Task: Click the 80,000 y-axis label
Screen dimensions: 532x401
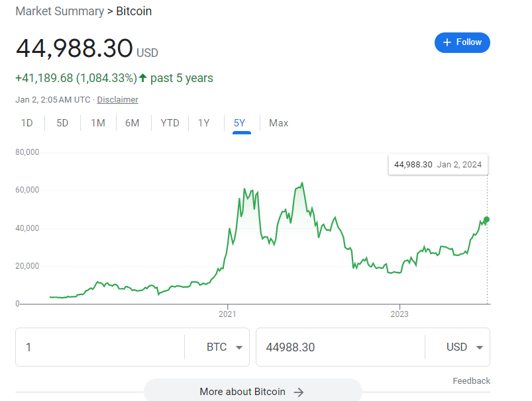Action: click(27, 152)
